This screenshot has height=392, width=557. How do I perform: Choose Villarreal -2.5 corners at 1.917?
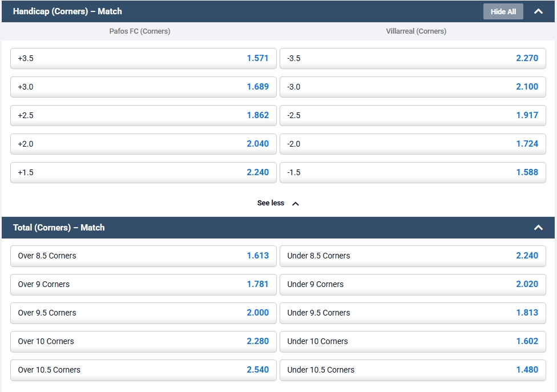413,115
